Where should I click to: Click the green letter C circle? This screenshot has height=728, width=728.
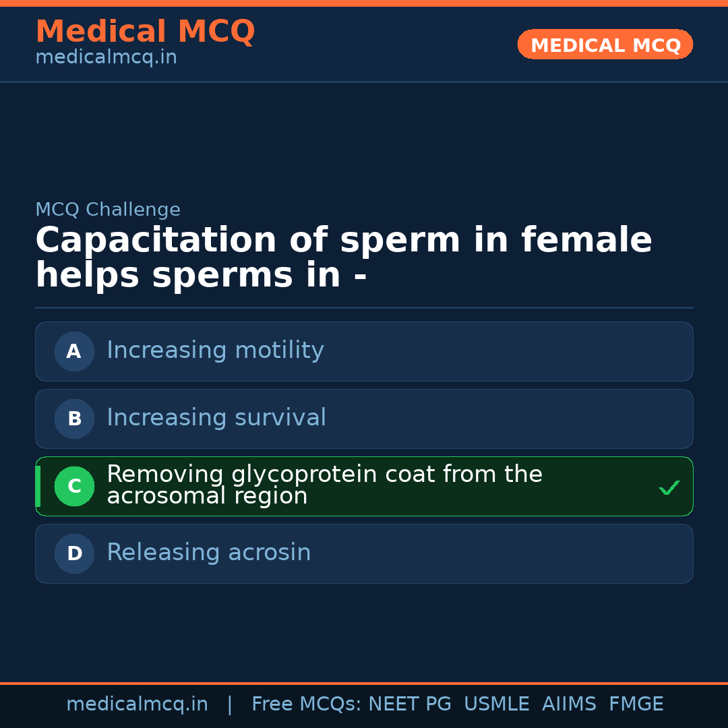(74, 486)
